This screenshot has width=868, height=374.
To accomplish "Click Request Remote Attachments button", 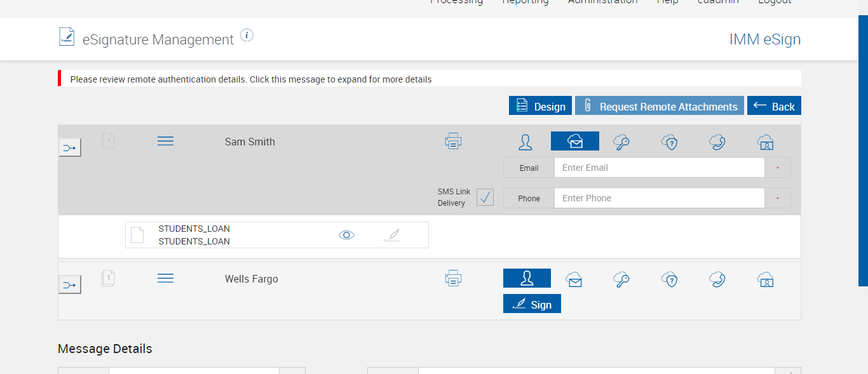I will pos(660,106).
